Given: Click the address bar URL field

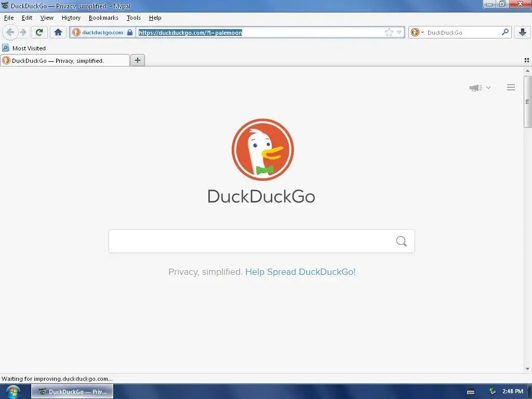Looking at the screenshot, I should [x=260, y=33].
